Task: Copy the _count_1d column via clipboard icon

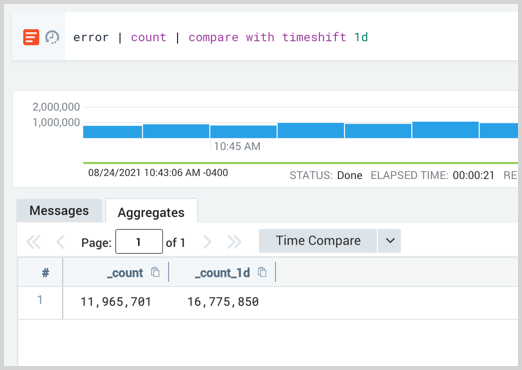Action: click(262, 272)
